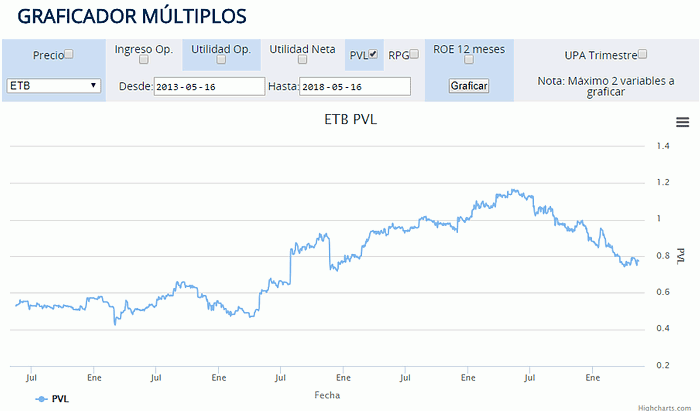Focus the Desde date field
Image resolution: width=700 pixels, height=411 pixels.
(x=209, y=87)
